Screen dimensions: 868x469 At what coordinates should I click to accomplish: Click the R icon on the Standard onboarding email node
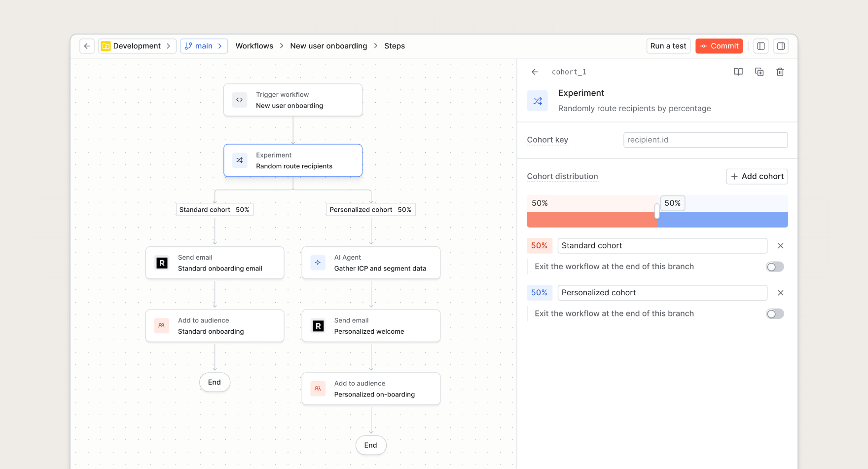coord(162,263)
